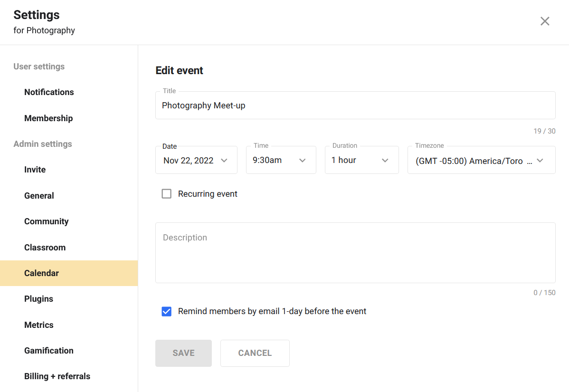Click the Title input field
Viewport: 569px width, 392px height.
click(x=355, y=105)
